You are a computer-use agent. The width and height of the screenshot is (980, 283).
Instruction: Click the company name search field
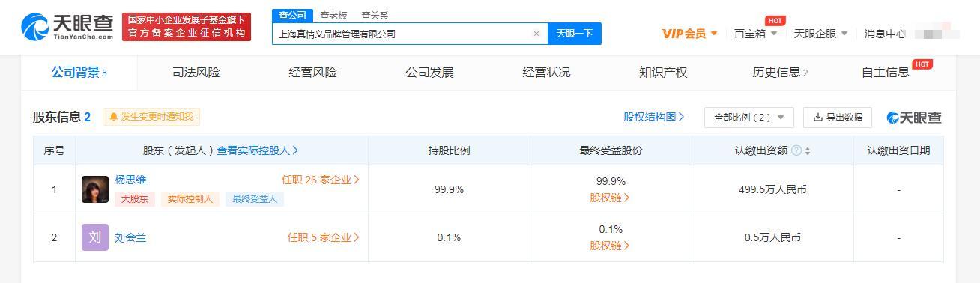(x=403, y=34)
